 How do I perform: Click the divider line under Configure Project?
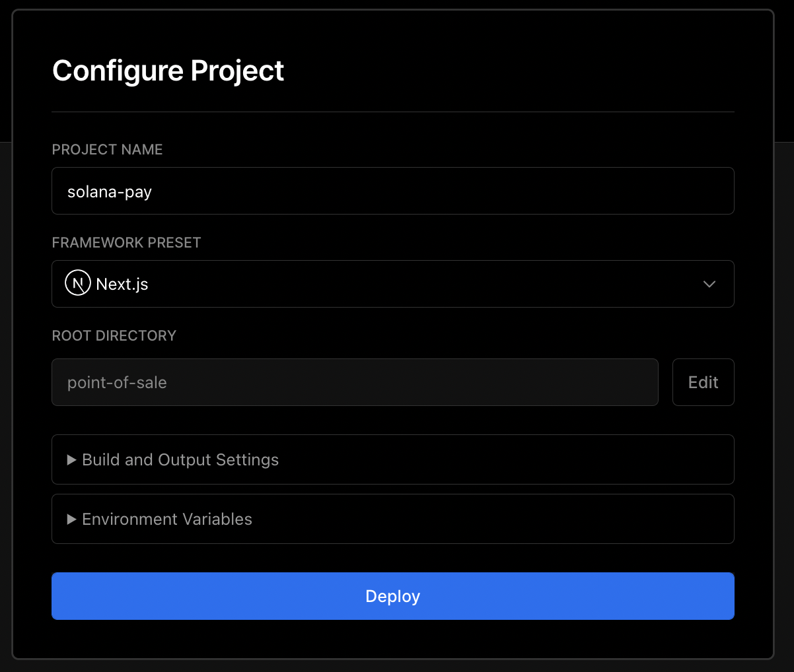pyautogui.click(x=393, y=112)
